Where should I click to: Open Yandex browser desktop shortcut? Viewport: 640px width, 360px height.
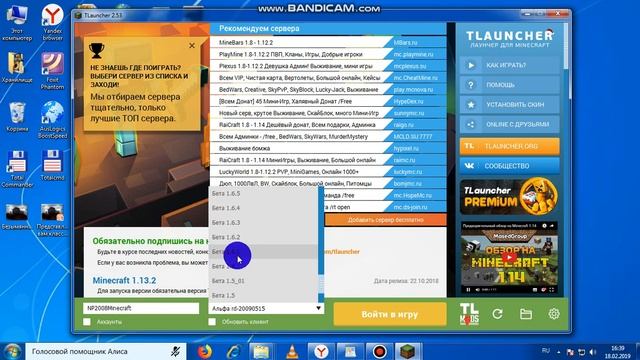(x=52, y=22)
